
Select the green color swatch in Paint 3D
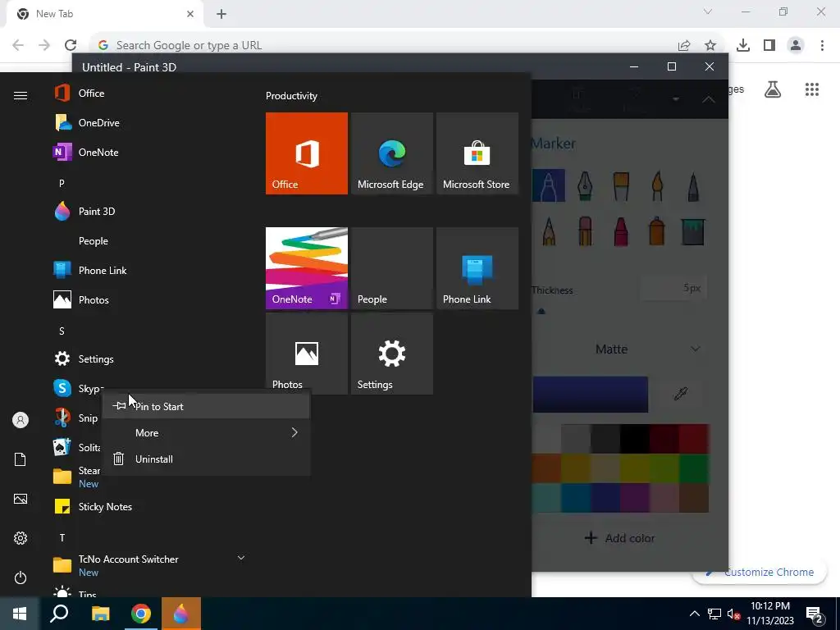pos(694,468)
